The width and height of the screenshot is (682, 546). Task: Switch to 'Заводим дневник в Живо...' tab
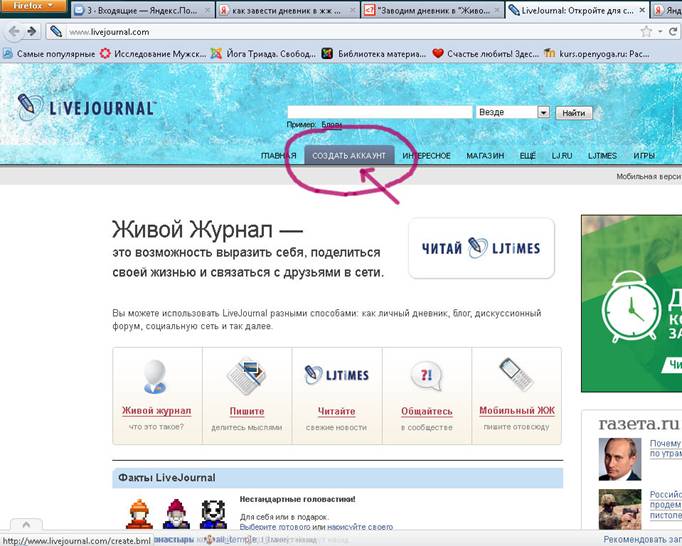click(x=432, y=10)
